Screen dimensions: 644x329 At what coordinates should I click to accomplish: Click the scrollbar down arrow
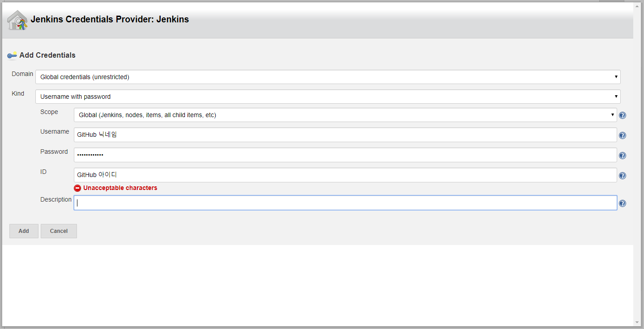637,322
